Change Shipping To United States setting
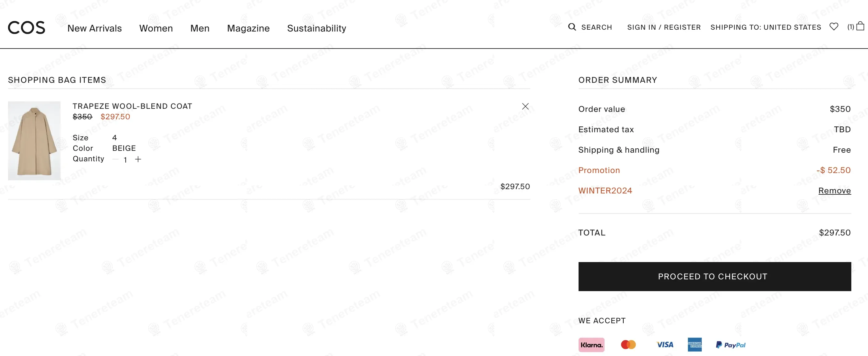 (x=765, y=27)
